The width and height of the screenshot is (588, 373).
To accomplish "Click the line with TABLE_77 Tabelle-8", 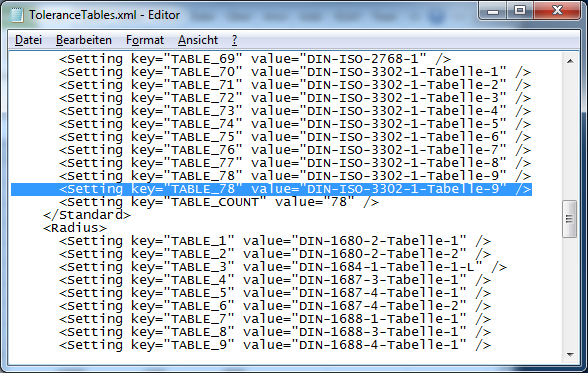I will point(295,163).
